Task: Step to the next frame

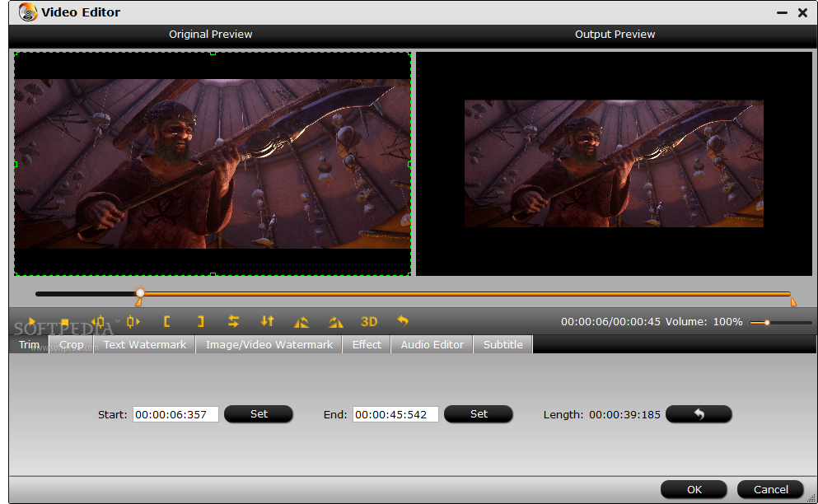Action: tap(133, 322)
